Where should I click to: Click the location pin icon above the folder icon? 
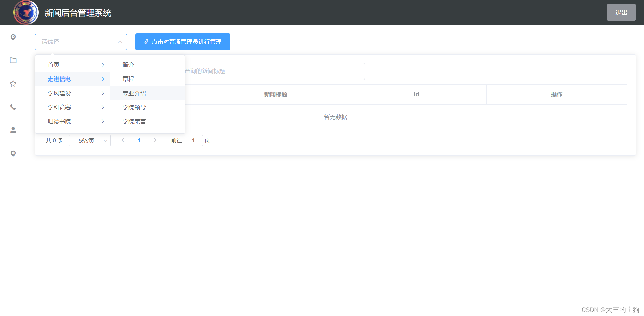coord(13,37)
